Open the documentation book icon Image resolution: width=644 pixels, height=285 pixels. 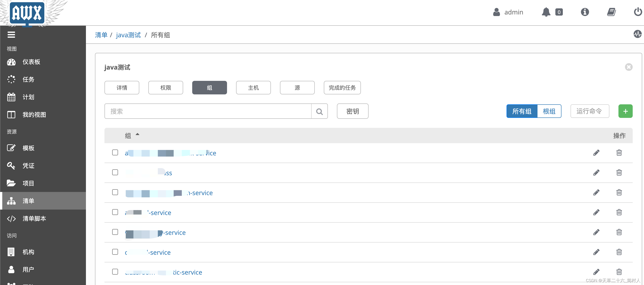pos(611,12)
